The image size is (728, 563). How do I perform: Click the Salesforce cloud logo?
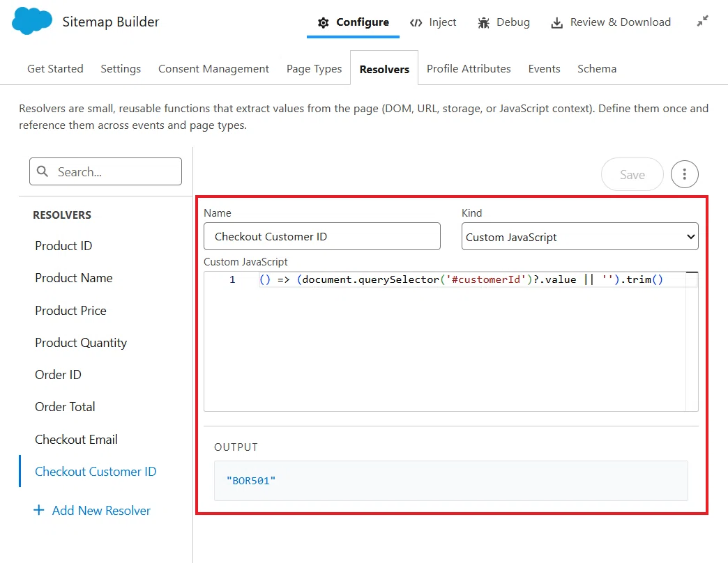31,22
